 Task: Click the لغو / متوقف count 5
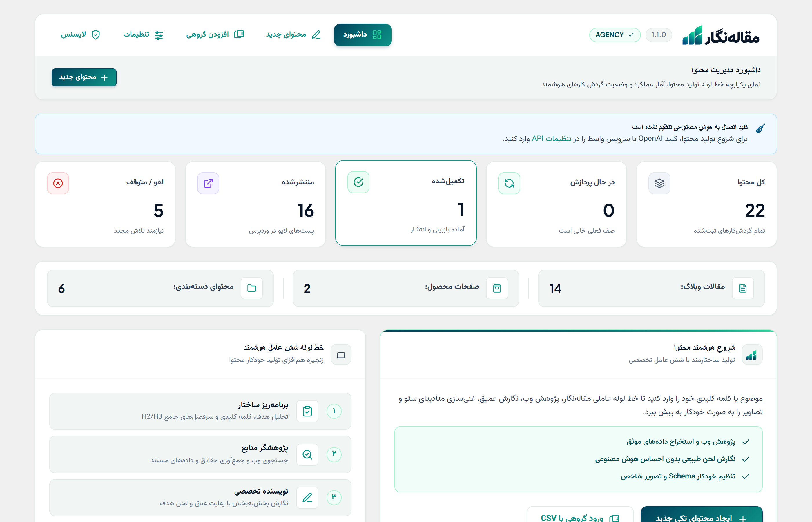coord(159,211)
